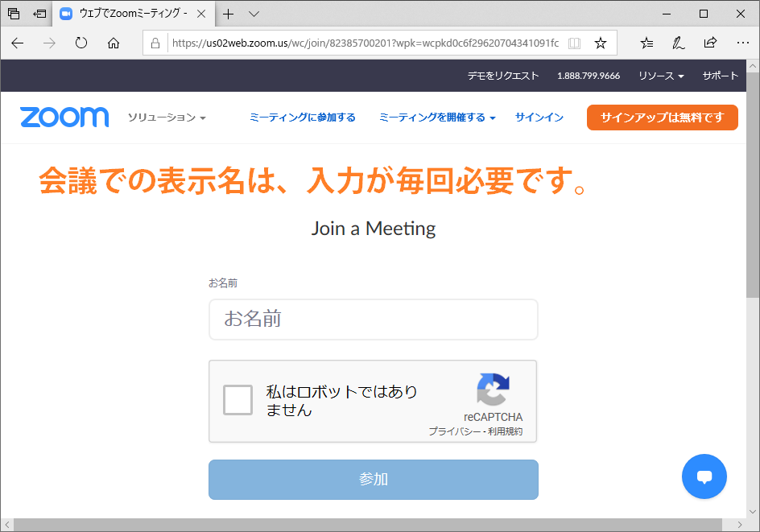760x532 pixels.
Task: Open the blue chat bubble help button
Action: (x=704, y=476)
